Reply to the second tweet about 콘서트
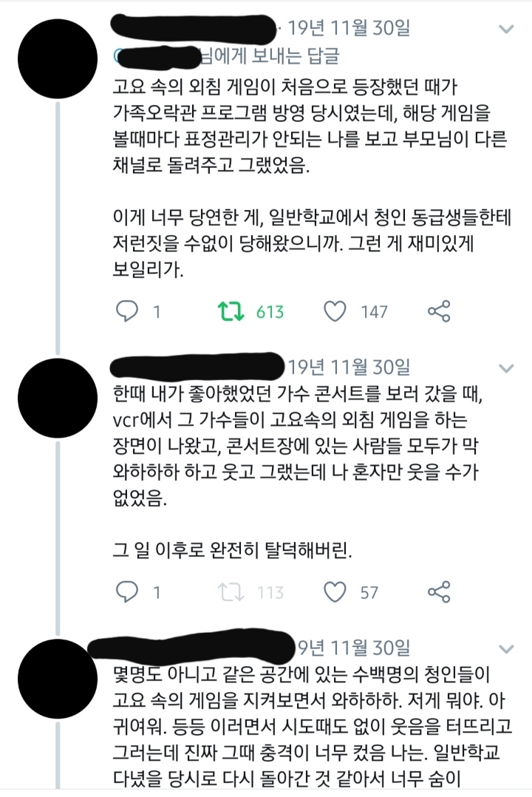The image size is (532, 797). (x=128, y=591)
